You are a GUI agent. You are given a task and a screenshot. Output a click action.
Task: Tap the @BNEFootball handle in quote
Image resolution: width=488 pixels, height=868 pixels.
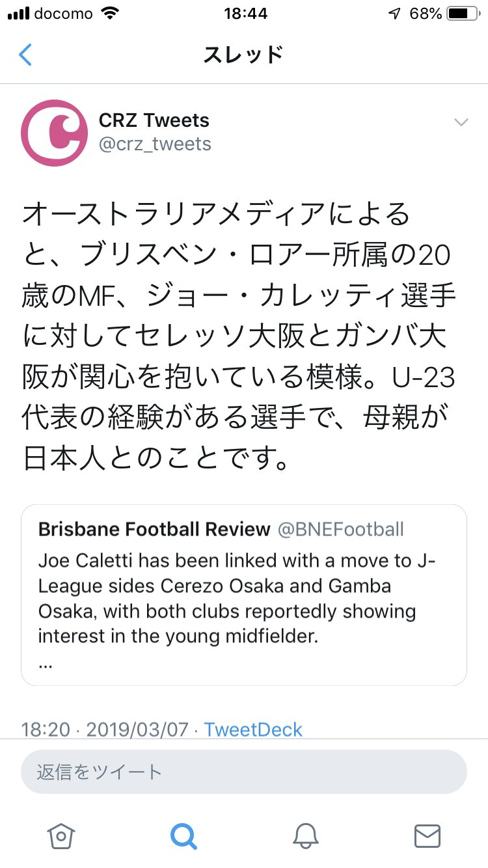click(x=341, y=529)
